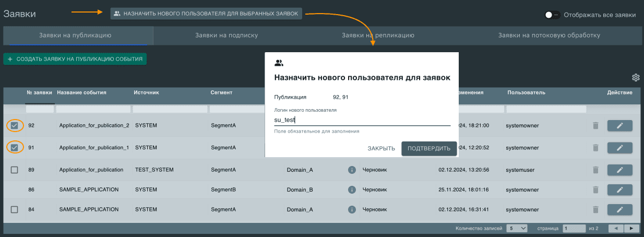This screenshot has width=644, height=237.
Task: Click 'TEST_SYSTEM' source cell
Action: click(154, 170)
